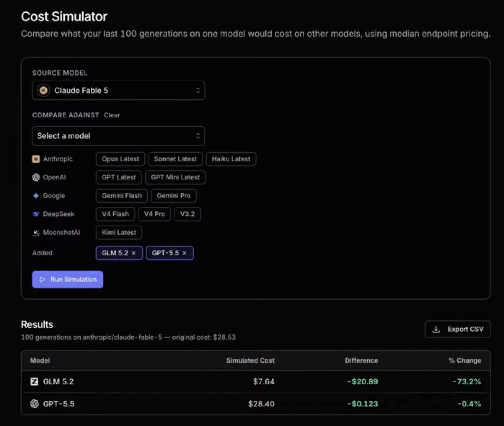Click the up-down chevron of Source Model

tap(198, 90)
